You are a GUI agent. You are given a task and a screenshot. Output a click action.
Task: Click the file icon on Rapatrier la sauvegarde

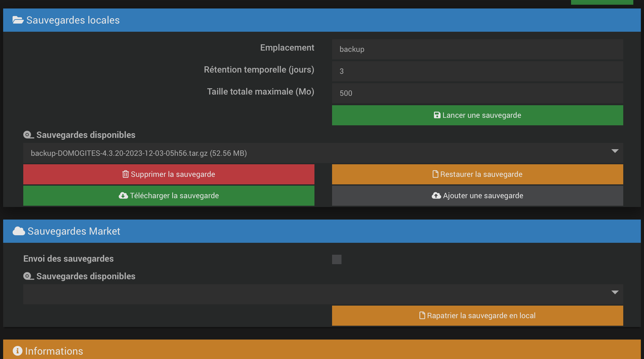[422, 316]
